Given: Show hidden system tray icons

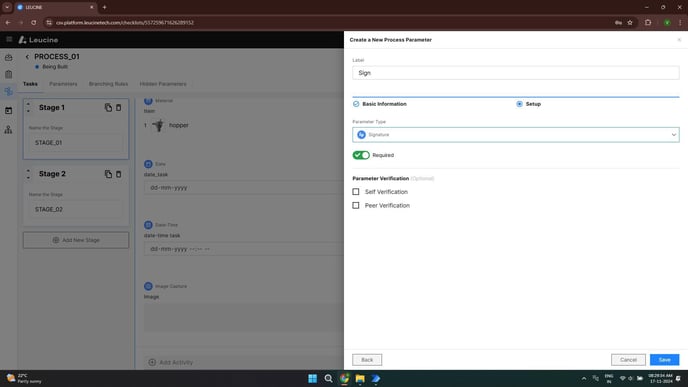Looking at the screenshot, I should pos(584,378).
